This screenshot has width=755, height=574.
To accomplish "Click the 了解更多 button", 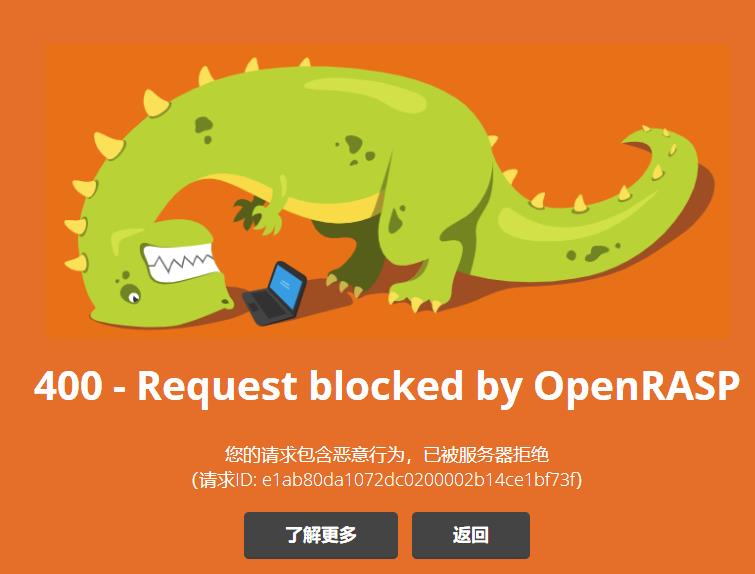I will (321, 535).
